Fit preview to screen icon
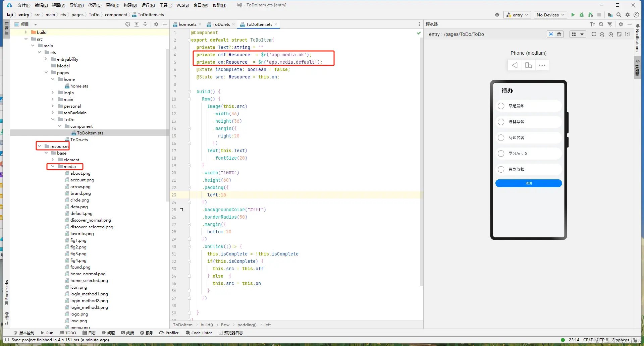The height and width of the screenshot is (346, 644). pyautogui.click(x=619, y=34)
